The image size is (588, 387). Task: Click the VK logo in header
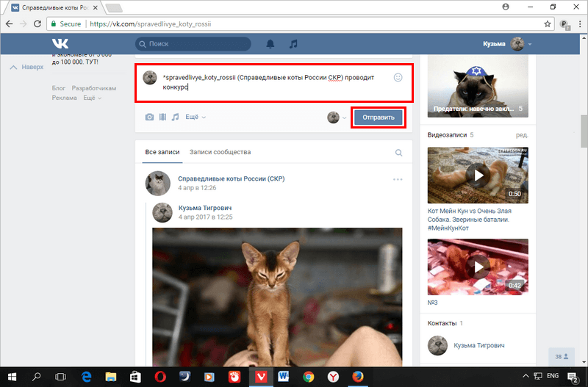(60, 44)
